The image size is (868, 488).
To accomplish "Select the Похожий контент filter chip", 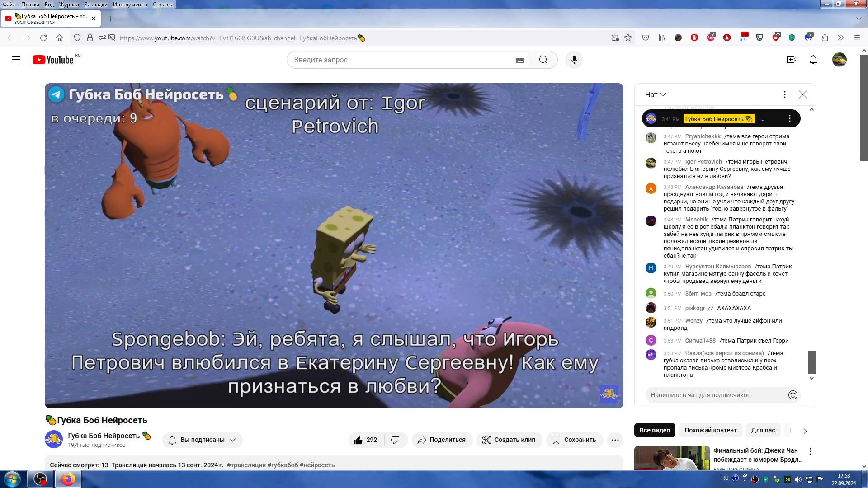I will tap(710, 430).
